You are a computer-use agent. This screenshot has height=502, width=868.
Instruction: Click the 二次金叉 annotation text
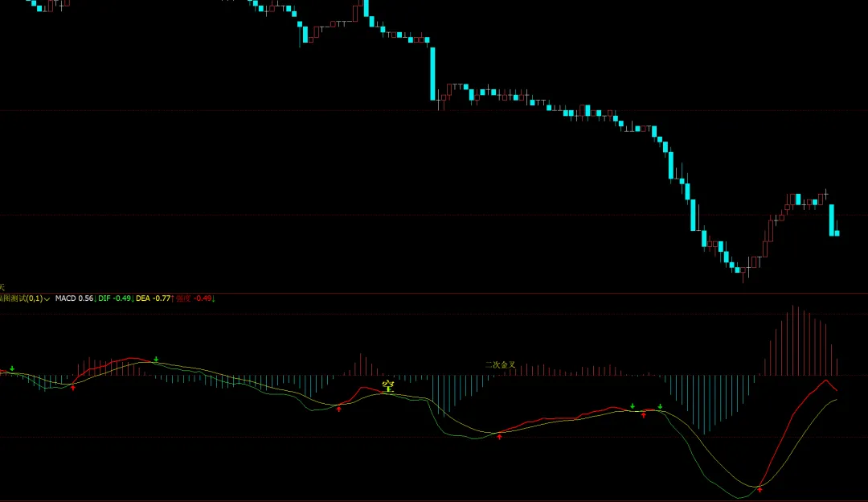[x=501, y=364]
